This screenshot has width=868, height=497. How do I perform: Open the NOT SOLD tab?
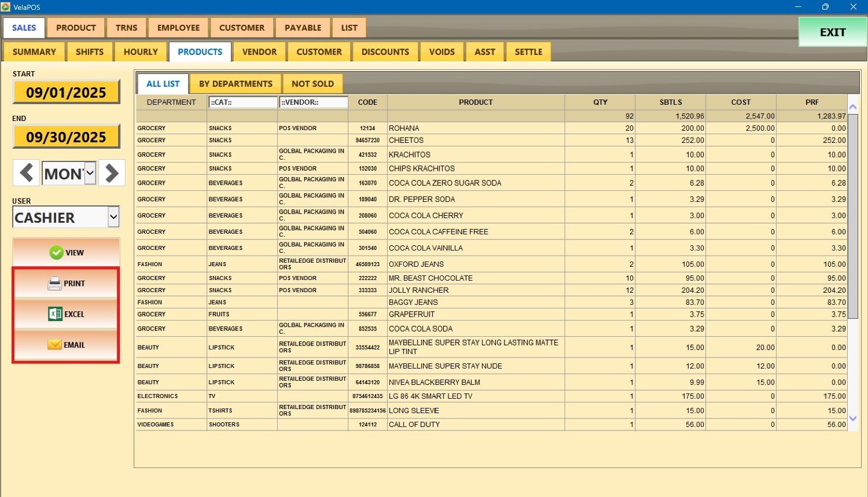point(312,84)
